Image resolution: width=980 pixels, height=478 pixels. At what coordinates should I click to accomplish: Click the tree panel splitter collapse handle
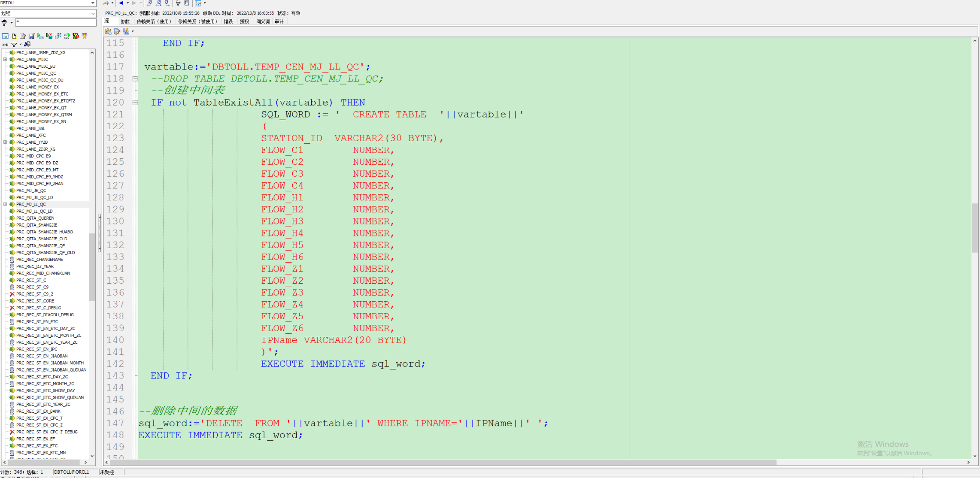click(x=100, y=233)
